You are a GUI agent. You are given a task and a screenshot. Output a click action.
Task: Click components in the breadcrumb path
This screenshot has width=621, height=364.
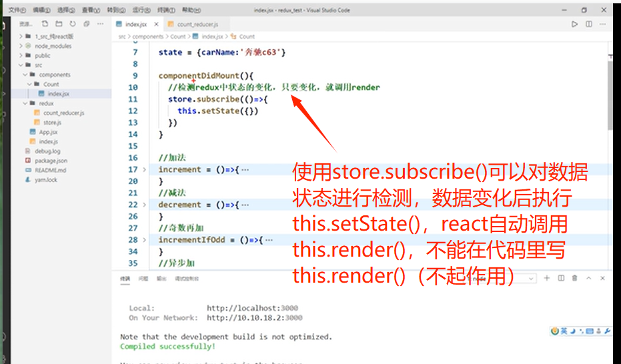point(147,37)
